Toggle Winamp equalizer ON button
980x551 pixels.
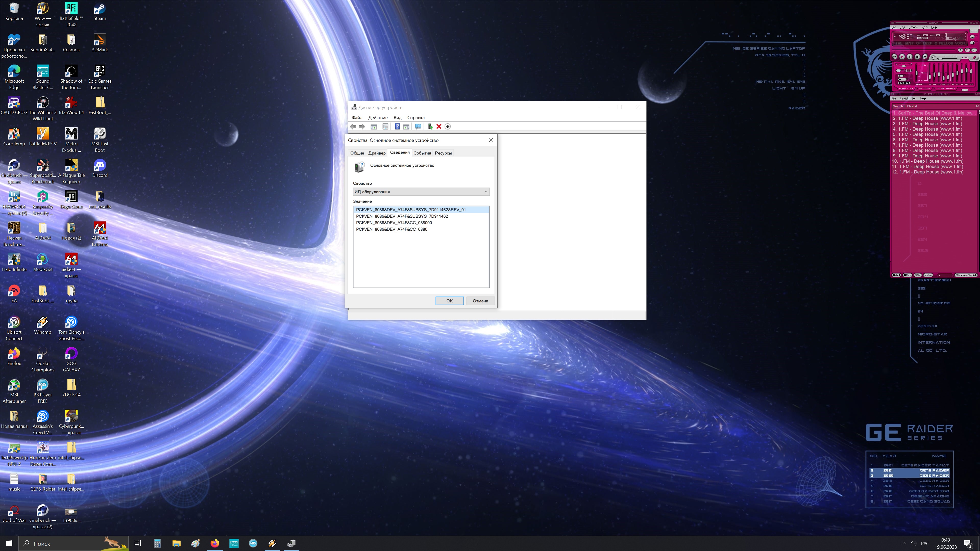click(900, 76)
